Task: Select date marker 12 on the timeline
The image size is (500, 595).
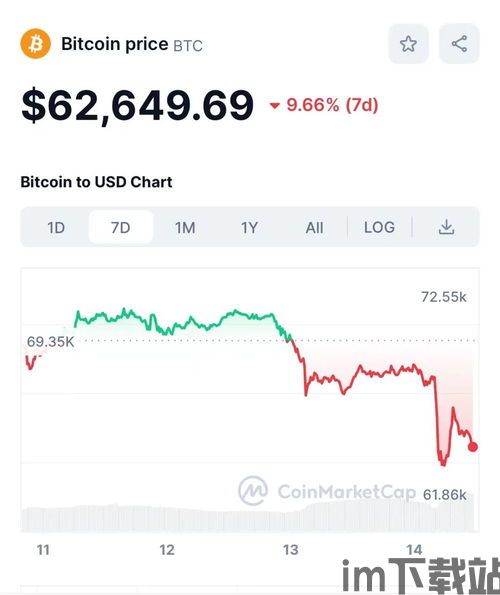Action: [x=167, y=550]
